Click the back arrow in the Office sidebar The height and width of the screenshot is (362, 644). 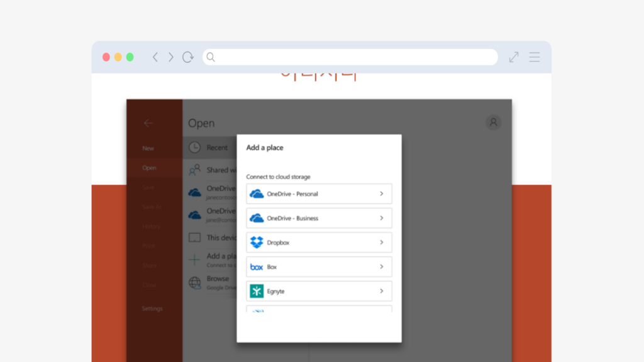[x=148, y=123]
